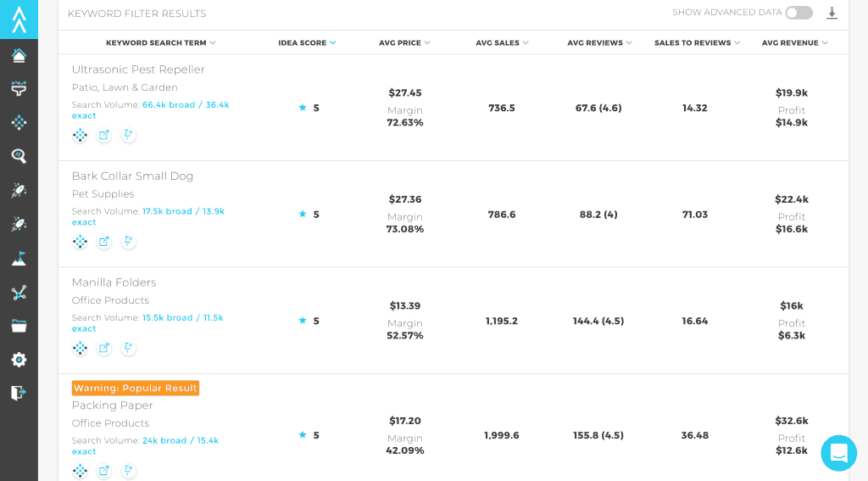Sort by the Sales to Reviews column
This screenshot has height=481, width=868.
tap(697, 42)
